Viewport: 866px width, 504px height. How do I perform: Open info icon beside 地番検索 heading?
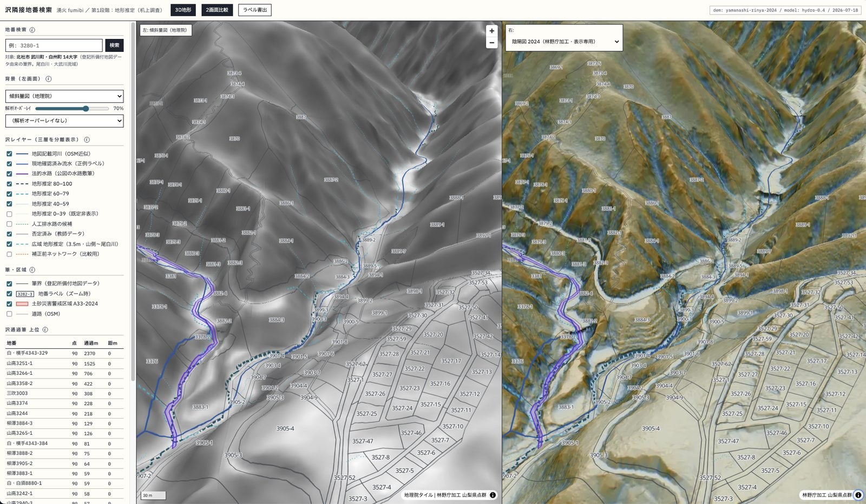tap(32, 30)
